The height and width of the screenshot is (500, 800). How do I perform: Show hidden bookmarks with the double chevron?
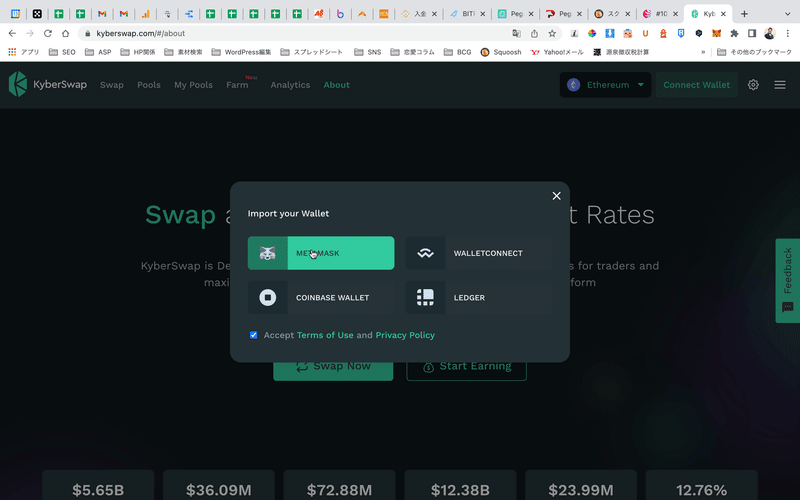coord(703,52)
